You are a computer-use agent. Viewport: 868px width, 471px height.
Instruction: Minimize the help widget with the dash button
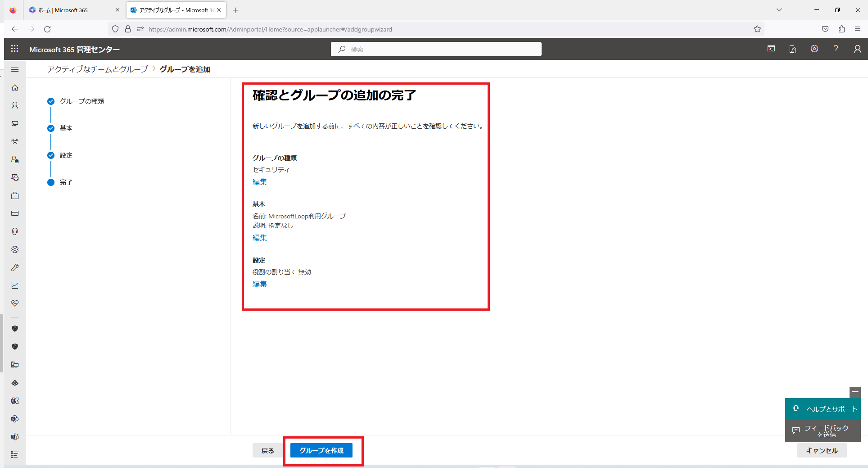tap(855, 392)
